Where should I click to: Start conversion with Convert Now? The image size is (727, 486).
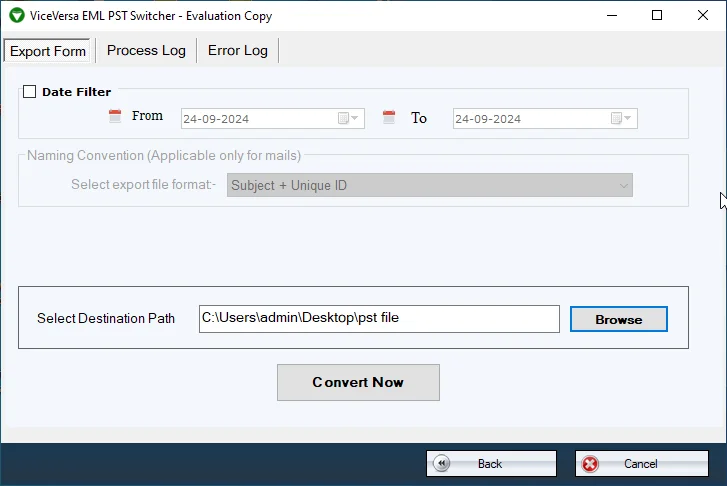358,382
